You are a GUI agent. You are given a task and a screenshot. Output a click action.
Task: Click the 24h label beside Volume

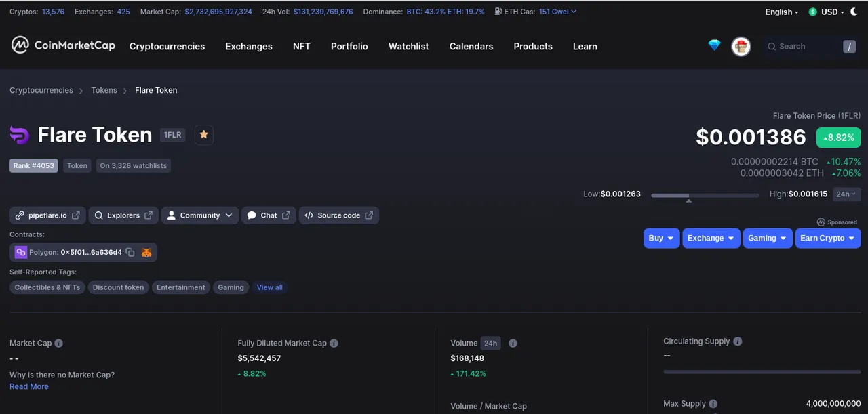click(x=490, y=344)
